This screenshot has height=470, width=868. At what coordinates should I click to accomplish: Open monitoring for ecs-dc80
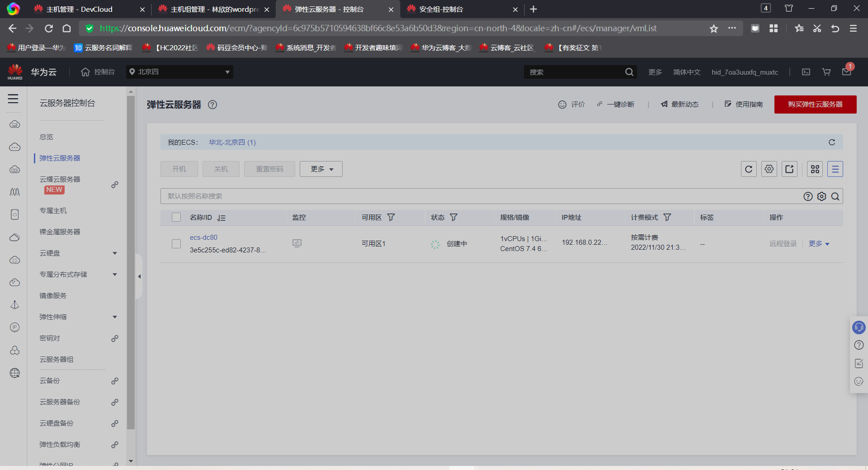297,243
